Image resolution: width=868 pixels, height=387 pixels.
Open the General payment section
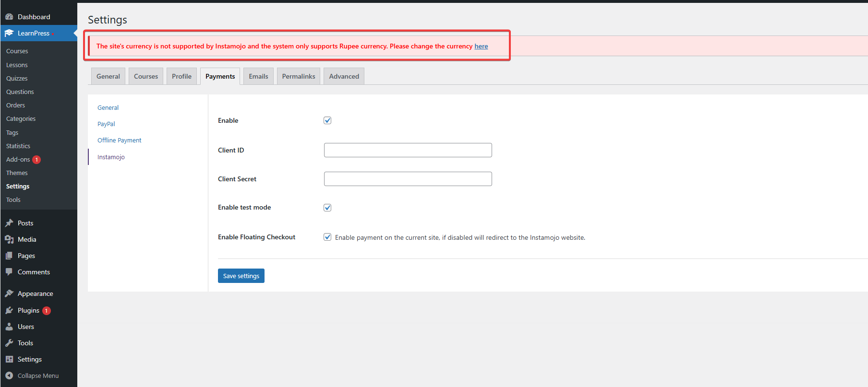click(x=108, y=108)
